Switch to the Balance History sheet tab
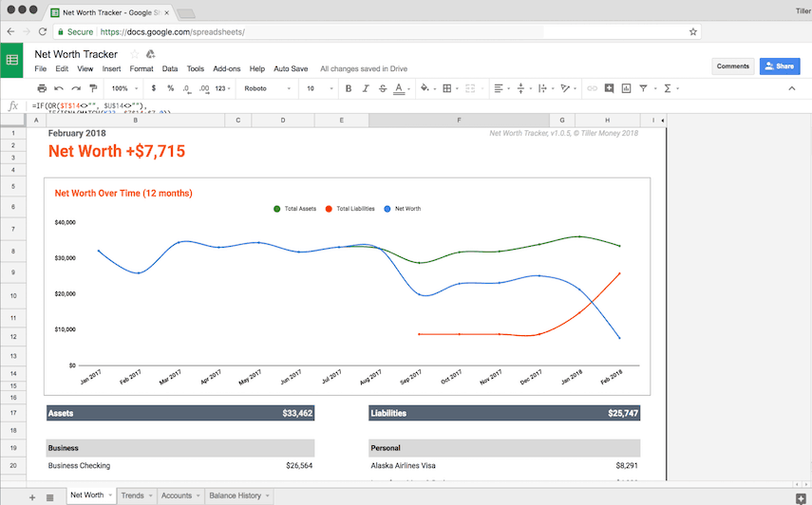The height and width of the screenshot is (505, 812). click(x=239, y=496)
